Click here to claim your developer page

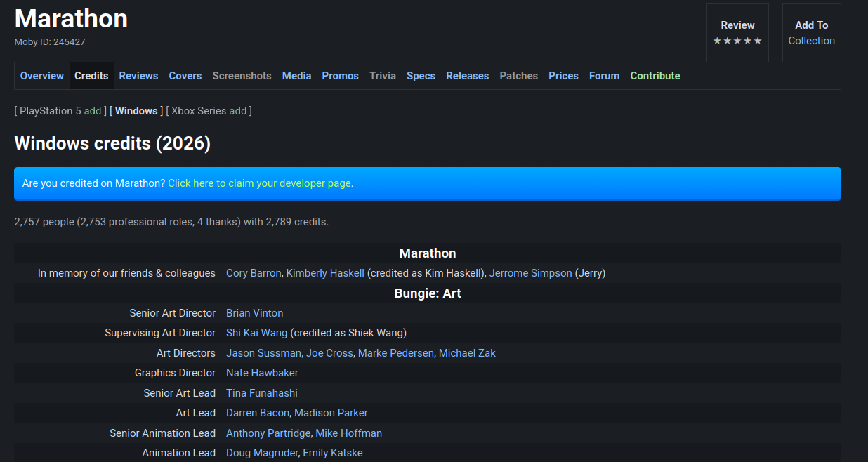(261, 183)
